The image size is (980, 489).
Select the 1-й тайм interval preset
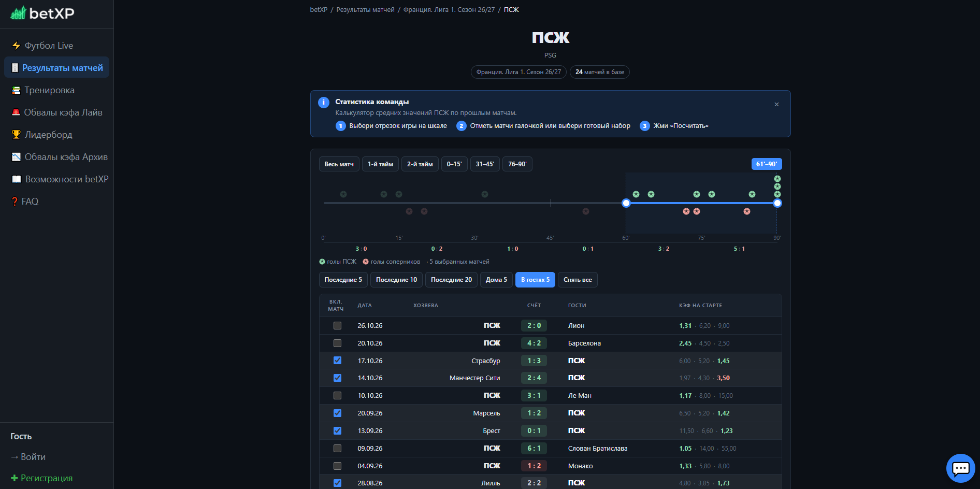pyautogui.click(x=380, y=164)
